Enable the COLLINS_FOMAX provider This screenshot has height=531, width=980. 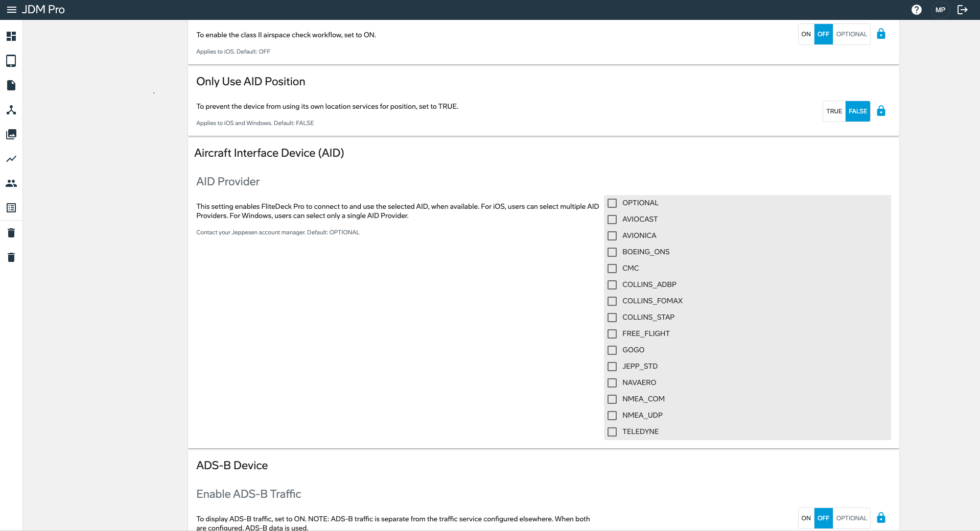click(612, 301)
